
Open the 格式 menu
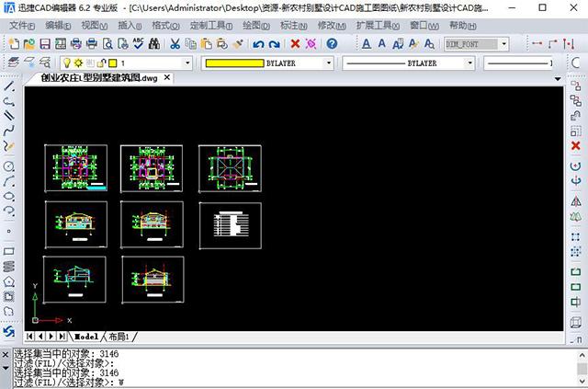click(x=165, y=26)
